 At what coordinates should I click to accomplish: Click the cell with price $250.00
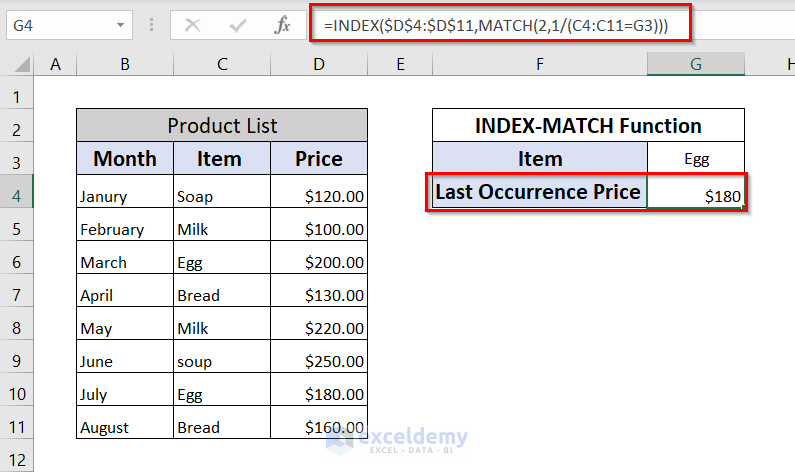click(318, 361)
